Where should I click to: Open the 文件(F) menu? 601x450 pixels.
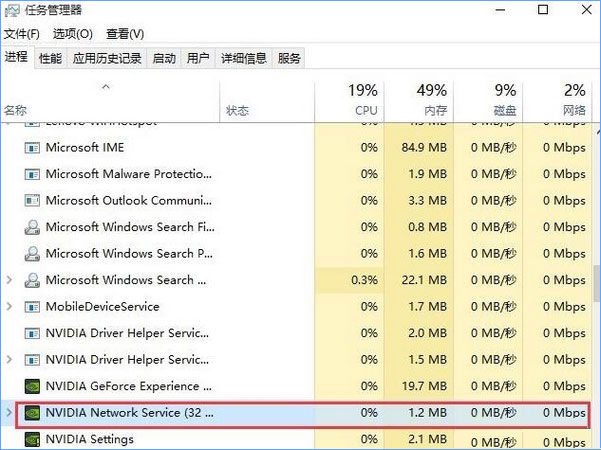(x=21, y=35)
